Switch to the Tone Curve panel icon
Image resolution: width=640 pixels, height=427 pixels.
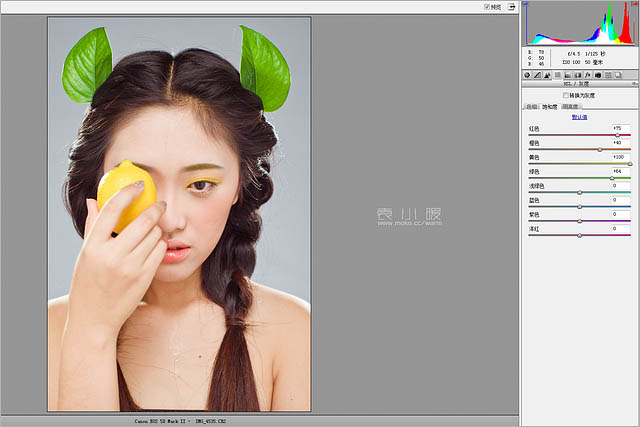click(x=537, y=75)
